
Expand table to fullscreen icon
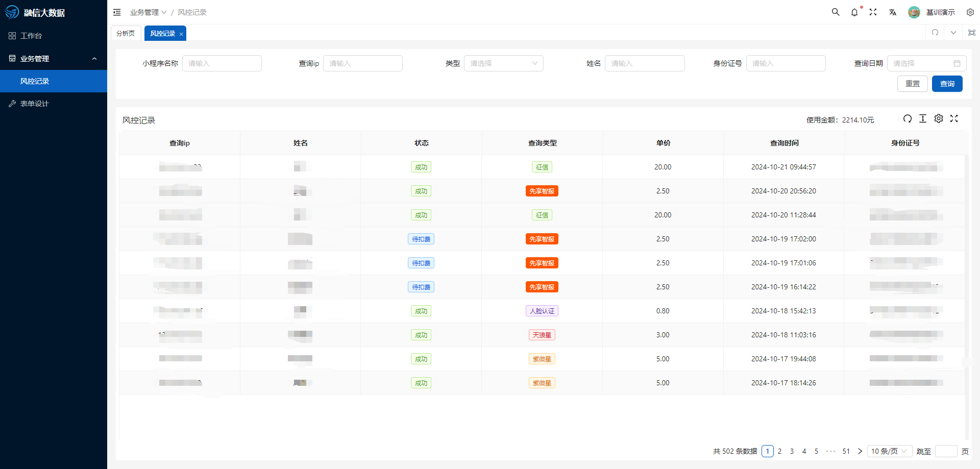click(954, 118)
